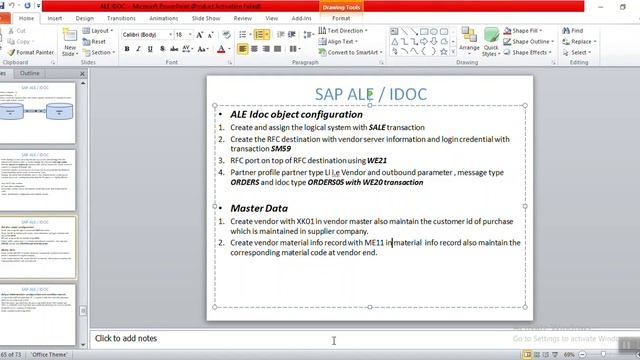The height and width of the screenshot is (360, 640).
Task: Click the Bold formatting icon
Action: tap(127, 49)
